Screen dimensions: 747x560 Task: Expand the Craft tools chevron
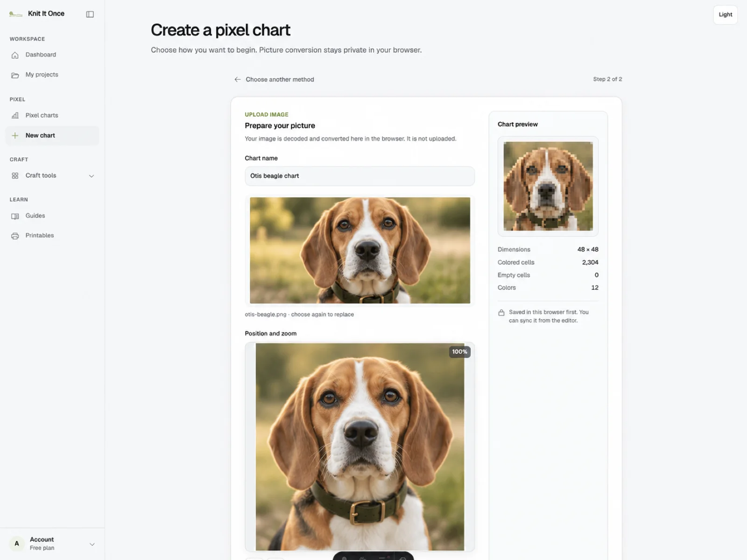92,176
